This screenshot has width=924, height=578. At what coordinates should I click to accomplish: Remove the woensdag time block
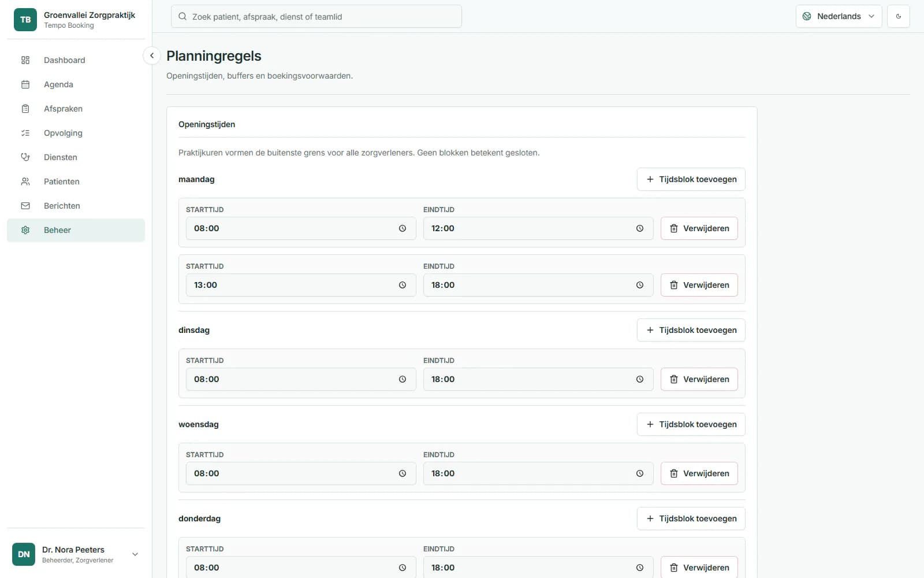pyautogui.click(x=699, y=473)
